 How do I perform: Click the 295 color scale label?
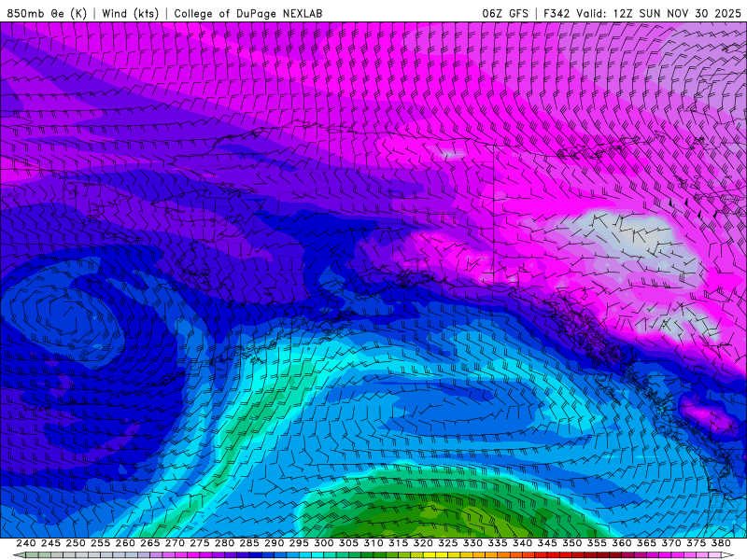(299, 543)
